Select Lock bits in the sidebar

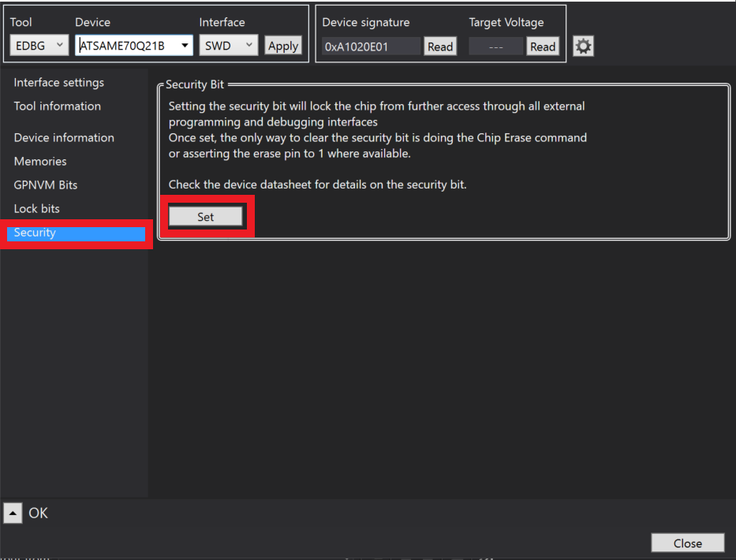36,209
